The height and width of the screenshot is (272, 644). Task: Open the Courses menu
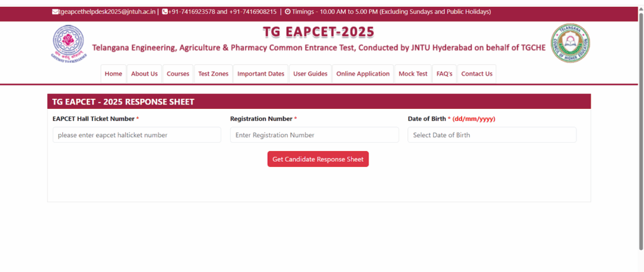coord(178,74)
